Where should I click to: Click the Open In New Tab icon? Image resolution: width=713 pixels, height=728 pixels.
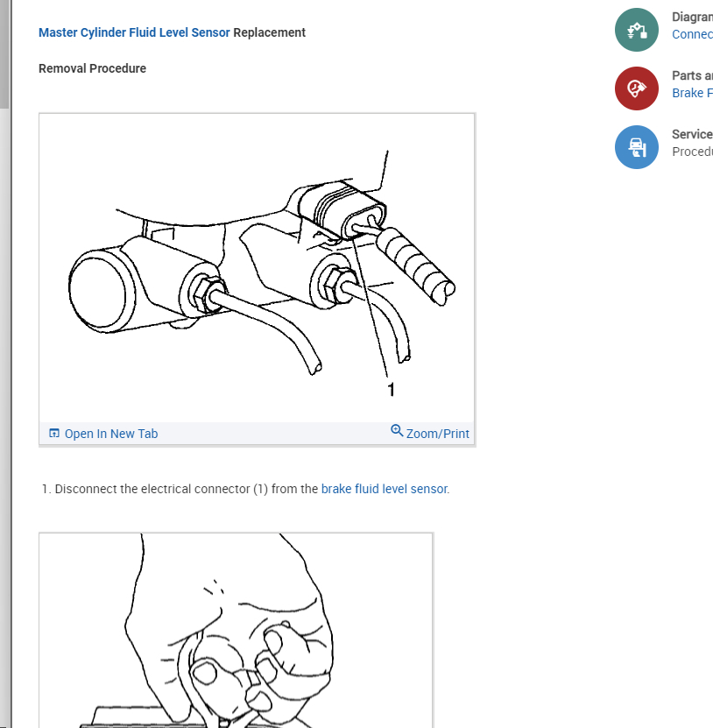[x=54, y=433]
